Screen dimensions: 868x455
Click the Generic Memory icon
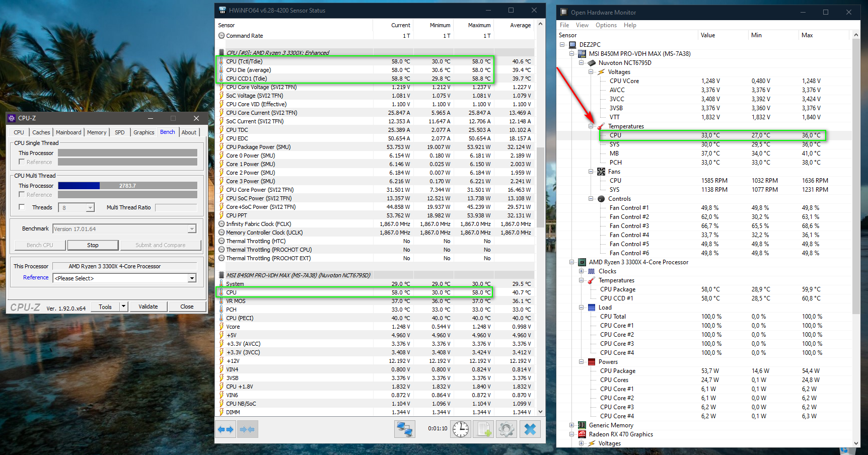point(582,425)
